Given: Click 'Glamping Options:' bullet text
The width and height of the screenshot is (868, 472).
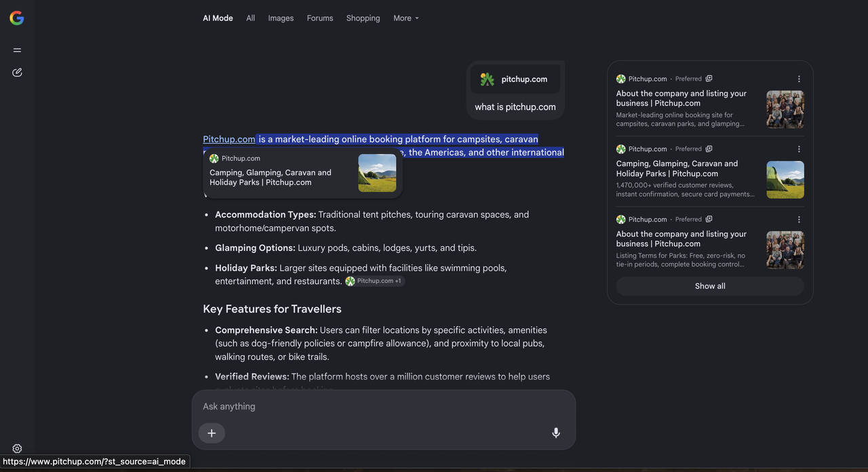Looking at the screenshot, I should (255, 248).
